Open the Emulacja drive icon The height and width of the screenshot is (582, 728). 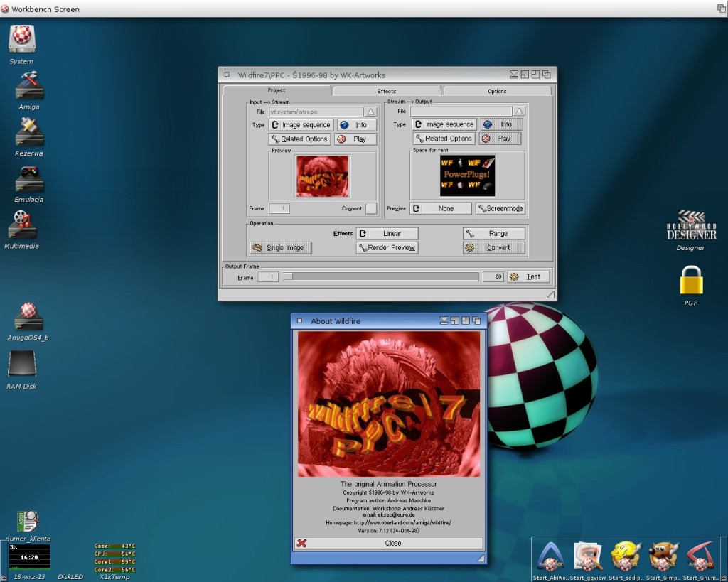coord(28,179)
